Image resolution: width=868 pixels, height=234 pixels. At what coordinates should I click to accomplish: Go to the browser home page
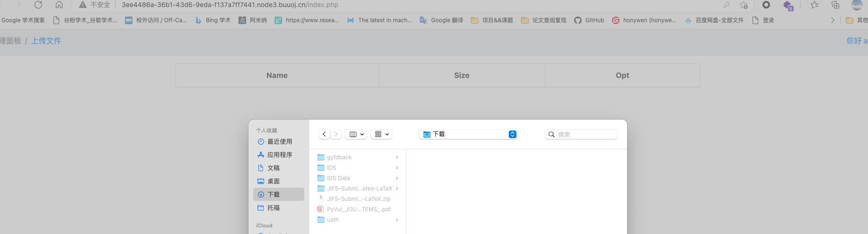(x=59, y=5)
